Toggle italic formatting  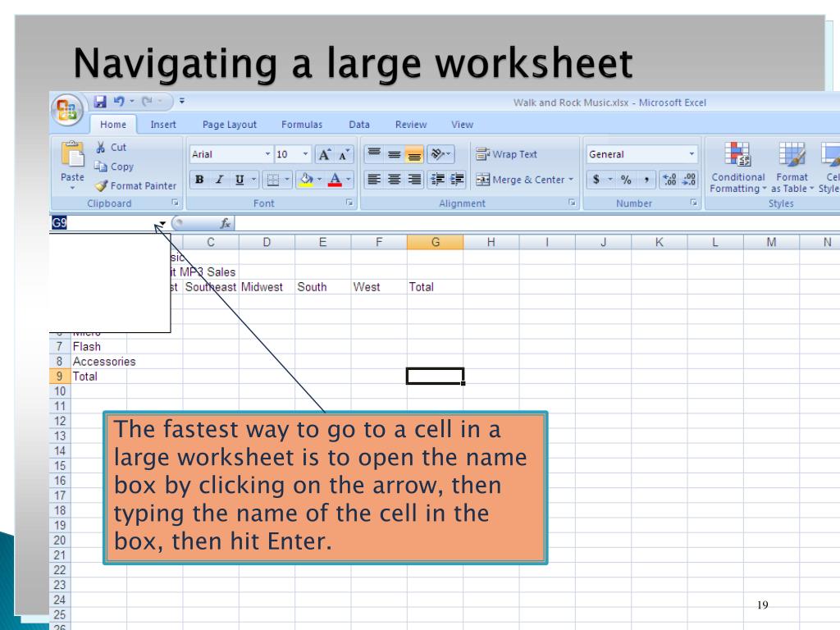coord(219,180)
